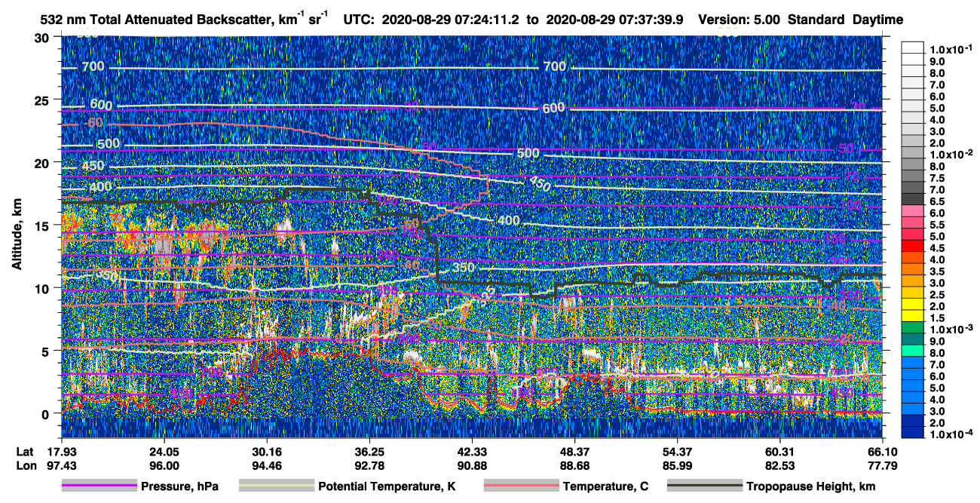Click longitude value '82.53'

coord(780,466)
